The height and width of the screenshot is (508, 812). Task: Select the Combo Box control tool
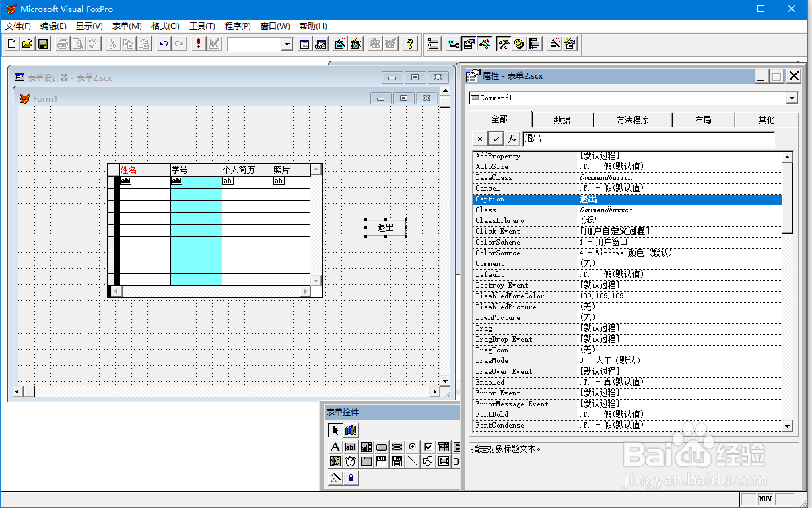(444, 447)
